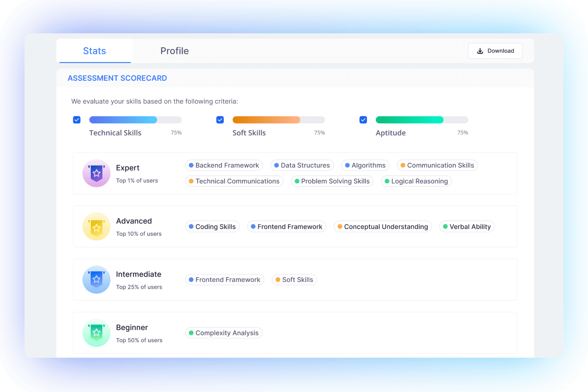Viewport: 588px width, 392px height.
Task: Click the Beginner green badge icon
Action: 96,333
